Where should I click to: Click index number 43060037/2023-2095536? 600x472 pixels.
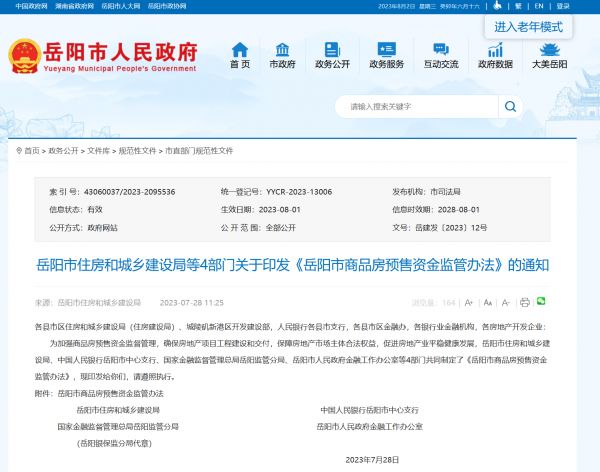[129, 192]
